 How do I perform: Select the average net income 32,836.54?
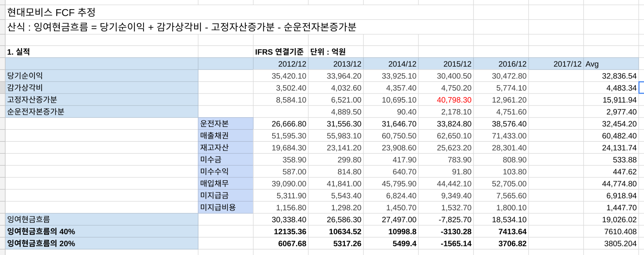pyautogui.click(x=611, y=76)
